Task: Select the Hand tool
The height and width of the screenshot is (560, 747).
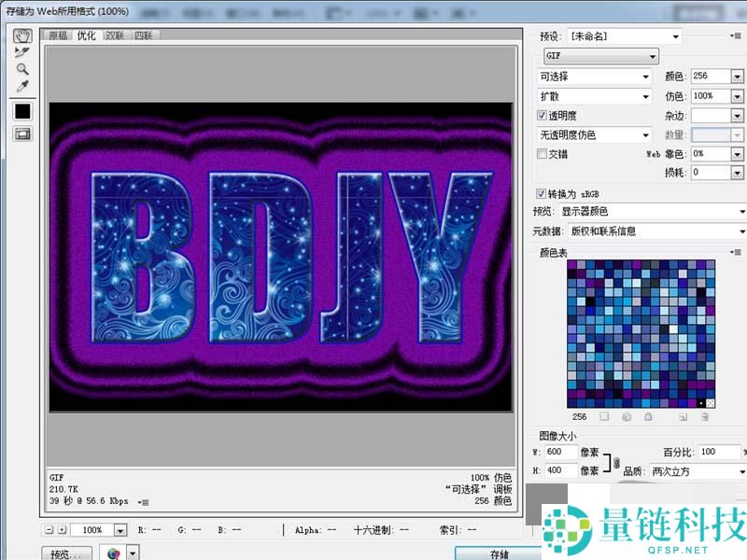Action: point(22,35)
